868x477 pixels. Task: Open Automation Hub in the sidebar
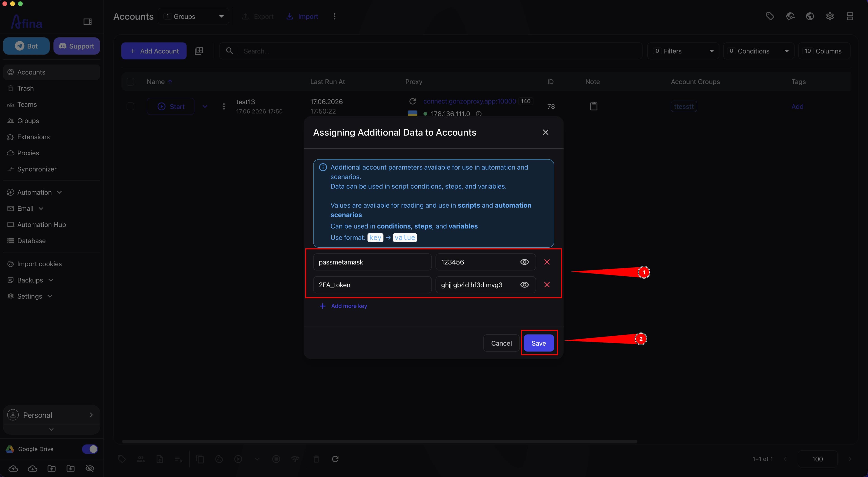(51, 225)
